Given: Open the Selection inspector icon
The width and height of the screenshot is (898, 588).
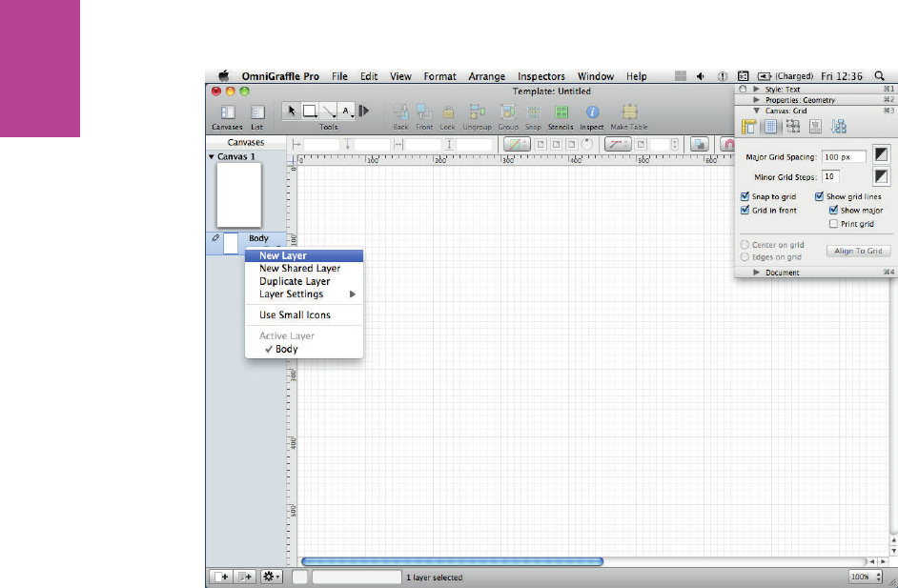Looking at the screenshot, I should [x=793, y=127].
